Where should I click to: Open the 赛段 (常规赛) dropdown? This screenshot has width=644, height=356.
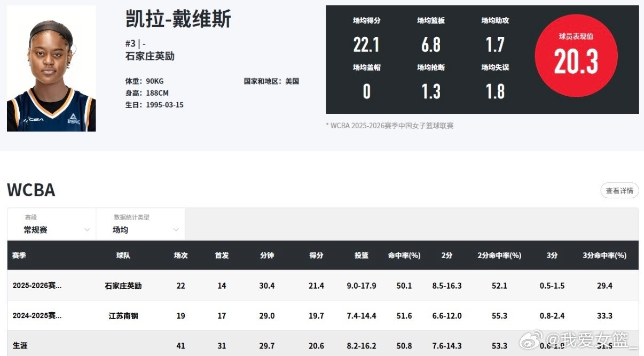(52, 224)
